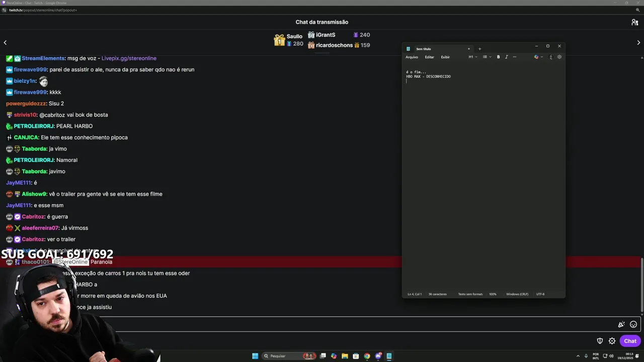Open the POR INTL language switcher
644x362 pixels.
coord(596,356)
